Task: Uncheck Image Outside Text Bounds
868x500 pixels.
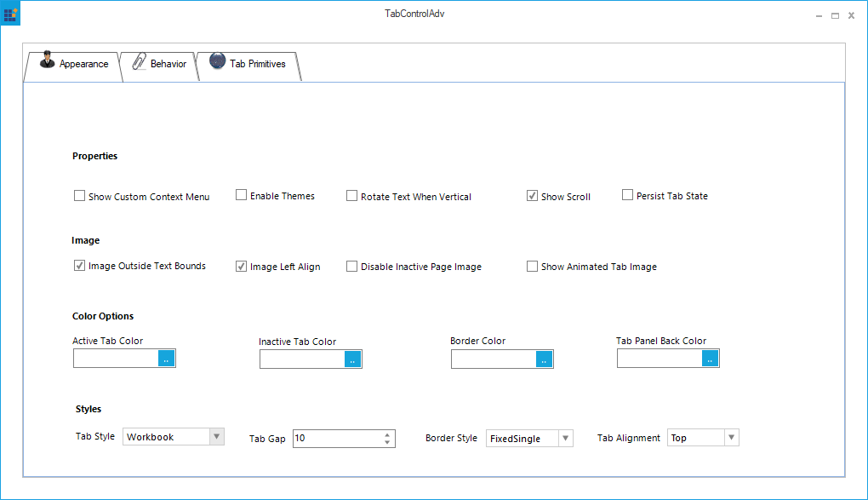Action: pyautogui.click(x=79, y=265)
